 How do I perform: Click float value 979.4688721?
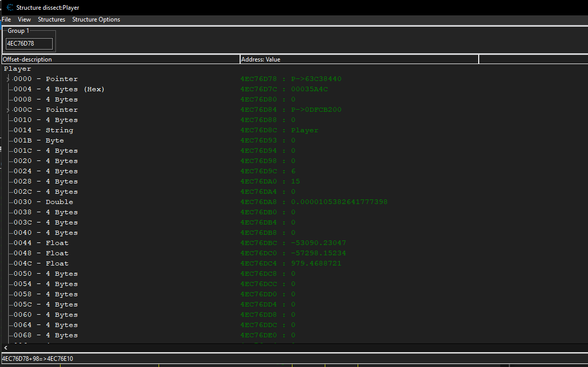(316, 263)
